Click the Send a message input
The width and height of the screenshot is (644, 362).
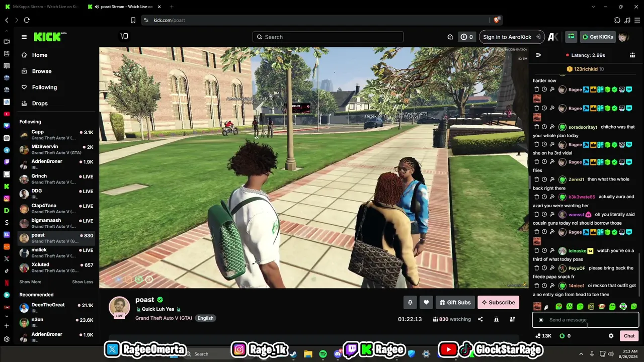click(586, 320)
